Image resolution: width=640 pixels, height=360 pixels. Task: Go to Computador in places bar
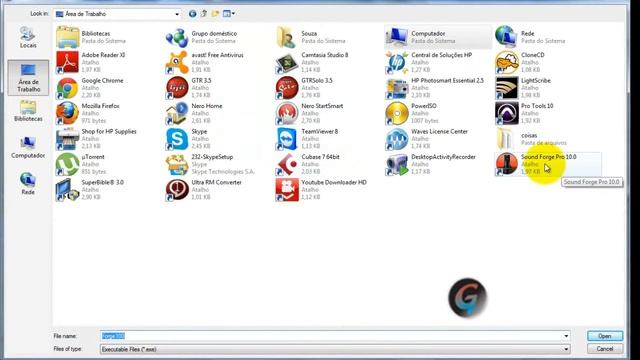28,147
